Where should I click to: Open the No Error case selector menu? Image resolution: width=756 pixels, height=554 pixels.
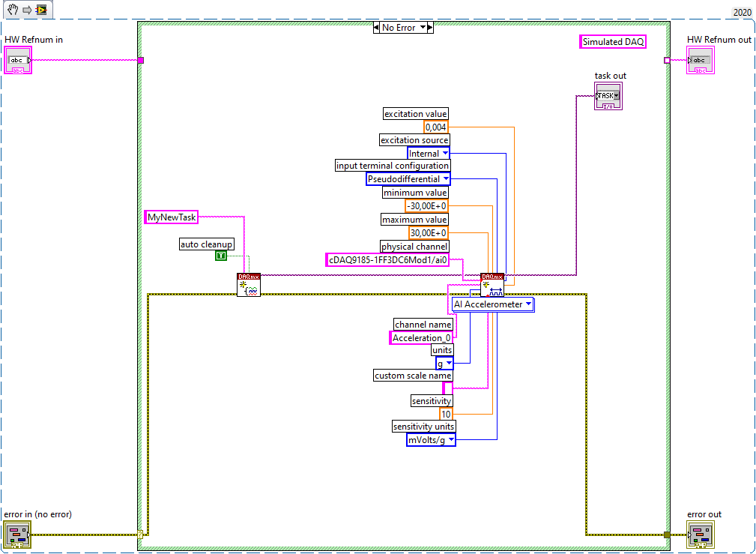[x=404, y=28]
